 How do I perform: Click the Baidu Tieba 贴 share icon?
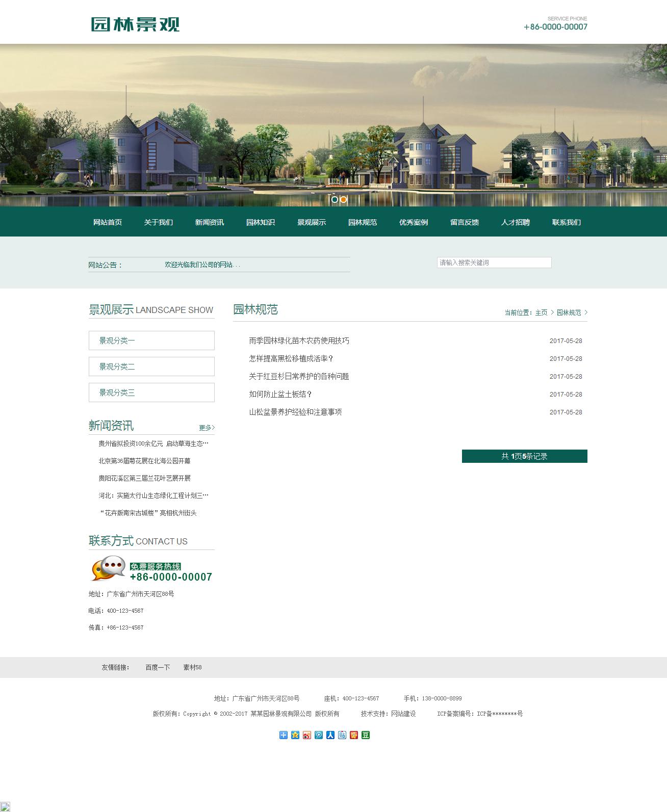[342, 735]
